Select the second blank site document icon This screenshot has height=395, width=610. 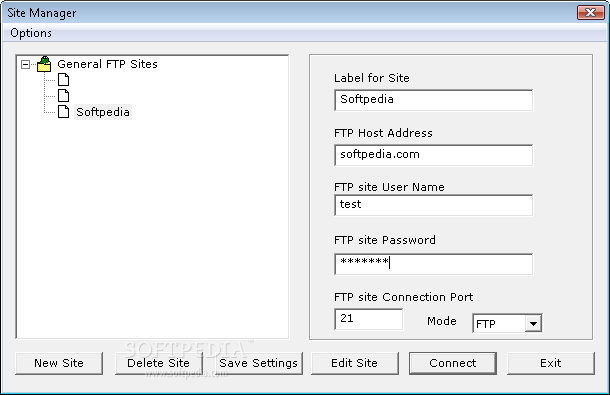63,96
